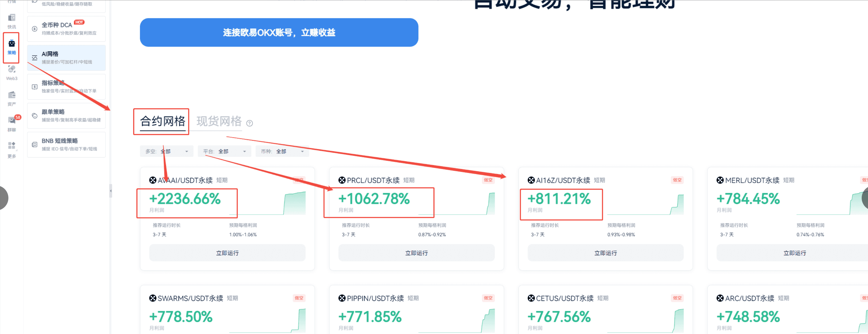Select the BNB 短线策略 menu item
Screen dimensions: 868x334
(x=66, y=145)
